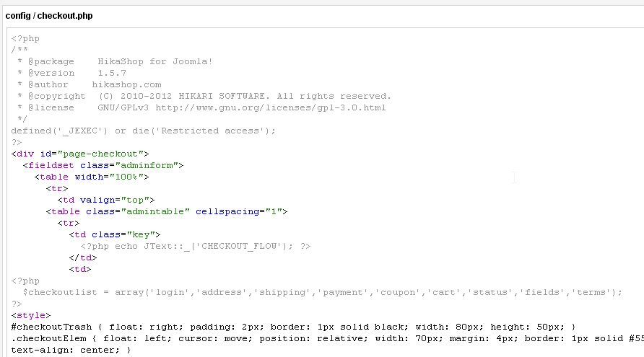
Task: Click the <style> tag line
Action: [31, 315]
